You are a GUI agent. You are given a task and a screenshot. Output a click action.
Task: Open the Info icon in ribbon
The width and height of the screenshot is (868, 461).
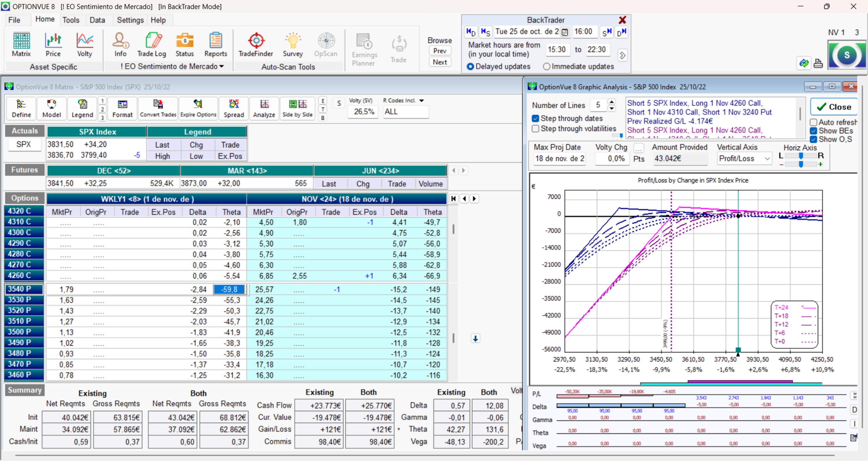pos(120,45)
